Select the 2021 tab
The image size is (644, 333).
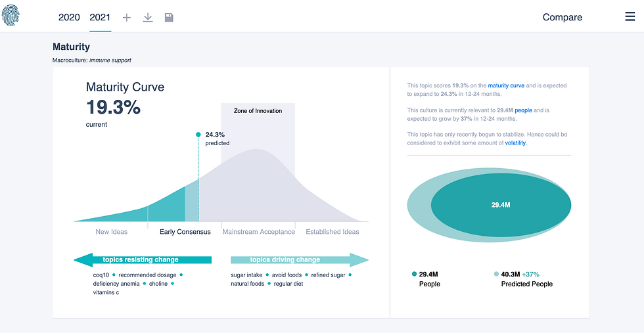[100, 17]
